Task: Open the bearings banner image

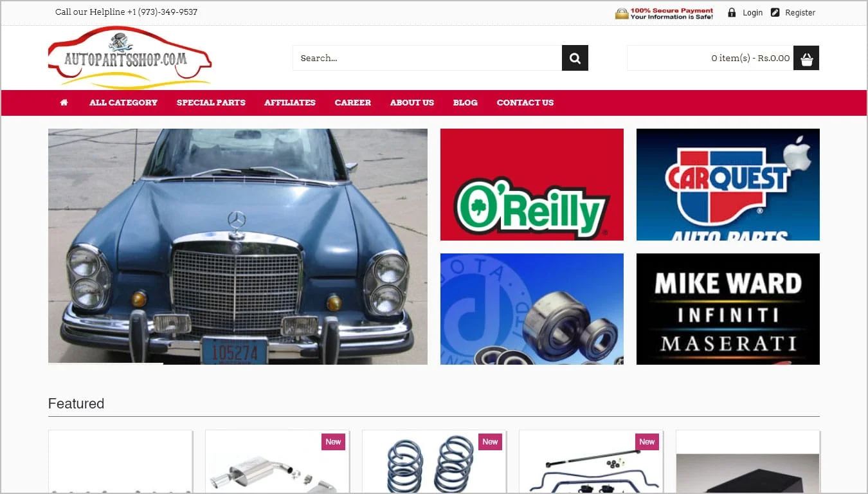Action: 532,309
